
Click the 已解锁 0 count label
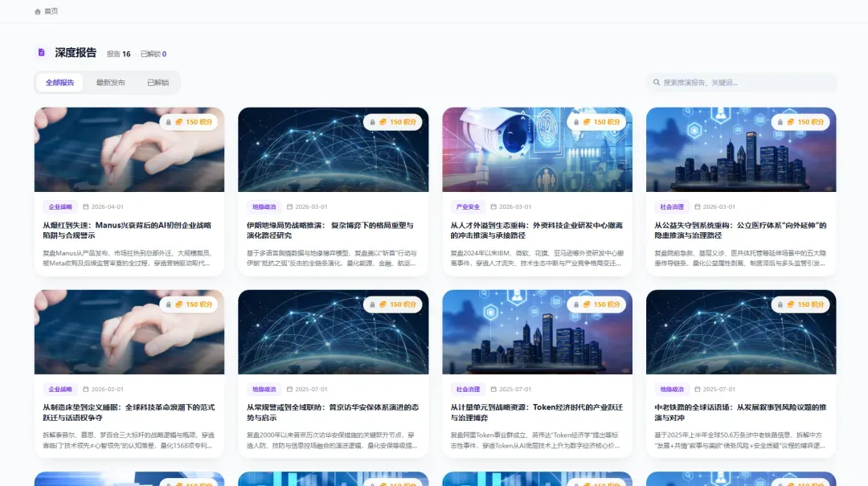pyautogui.click(x=154, y=54)
